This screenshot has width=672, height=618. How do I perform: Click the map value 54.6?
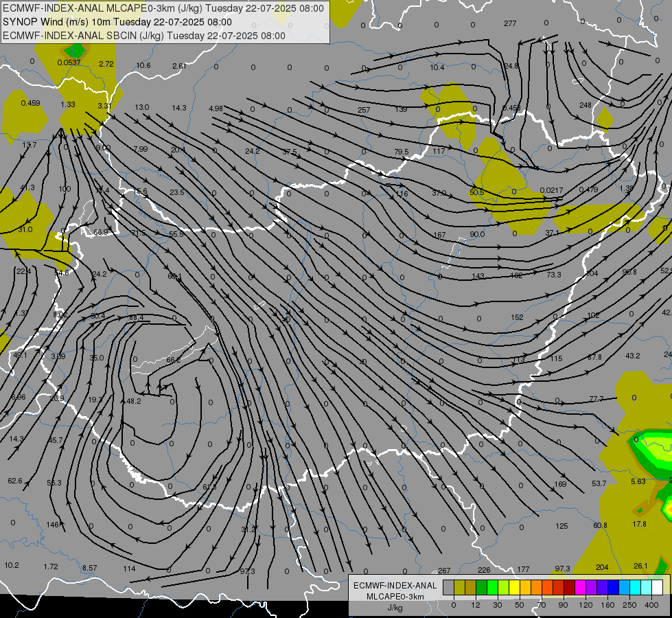pos(62,273)
